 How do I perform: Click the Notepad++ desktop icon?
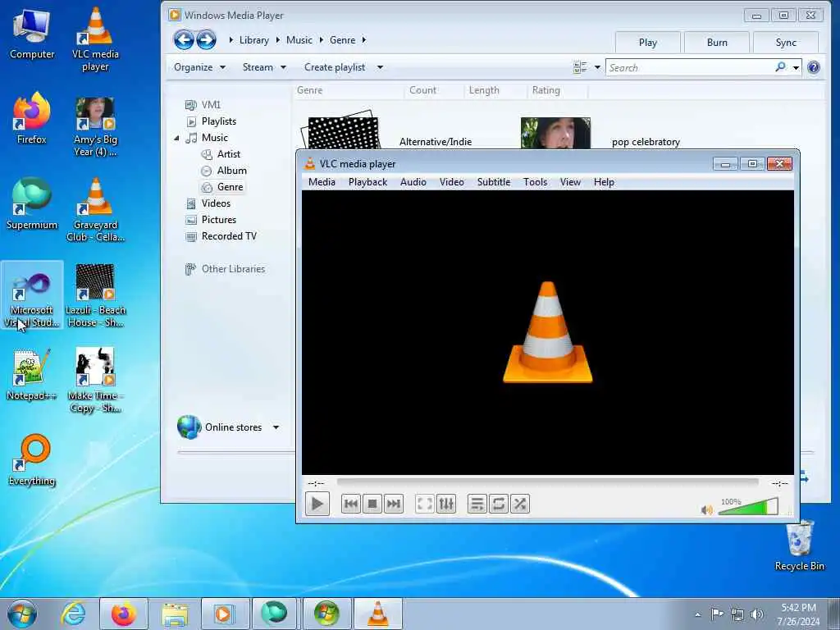(32, 374)
